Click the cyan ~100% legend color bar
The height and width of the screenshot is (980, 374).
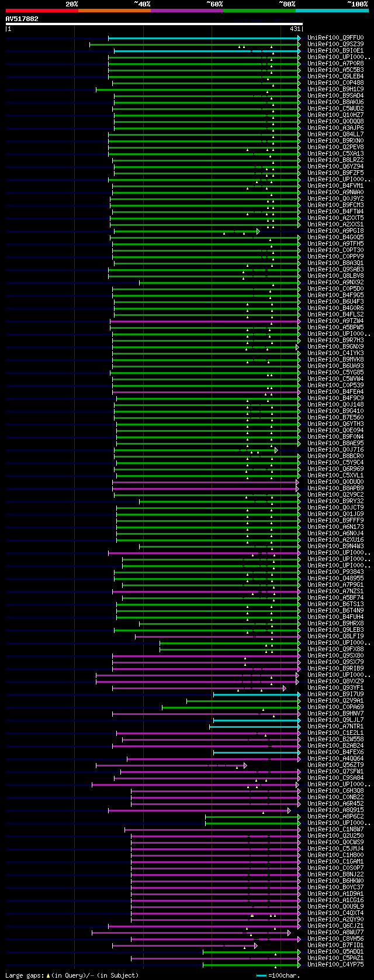(x=332, y=11)
